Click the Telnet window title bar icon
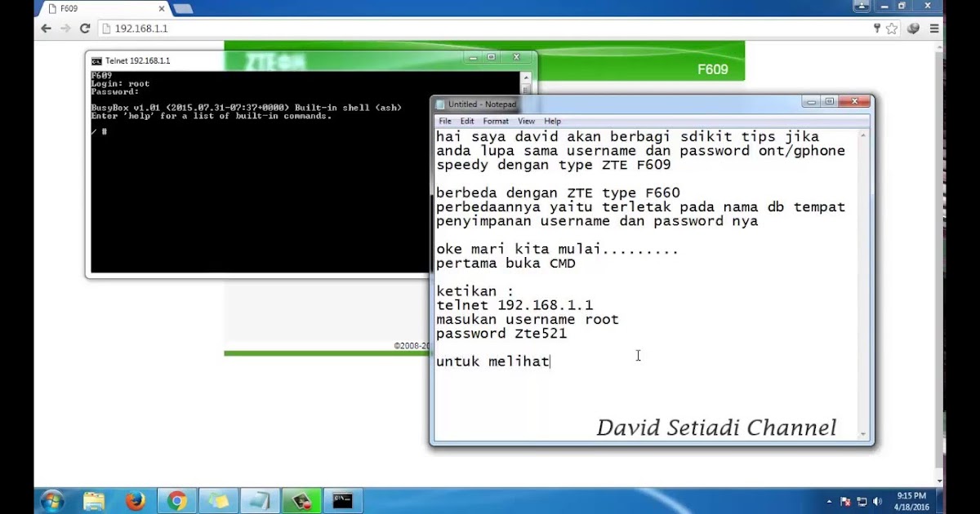 tap(96, 61)
